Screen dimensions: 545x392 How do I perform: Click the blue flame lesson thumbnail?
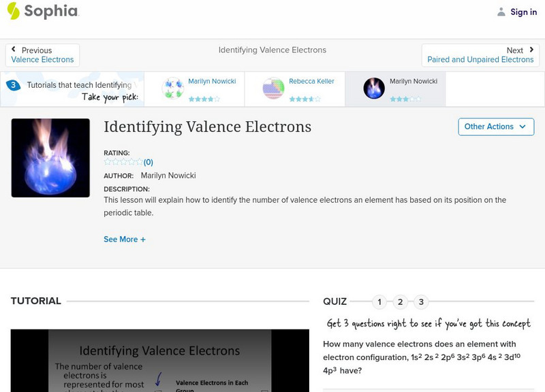click(50, 158)
